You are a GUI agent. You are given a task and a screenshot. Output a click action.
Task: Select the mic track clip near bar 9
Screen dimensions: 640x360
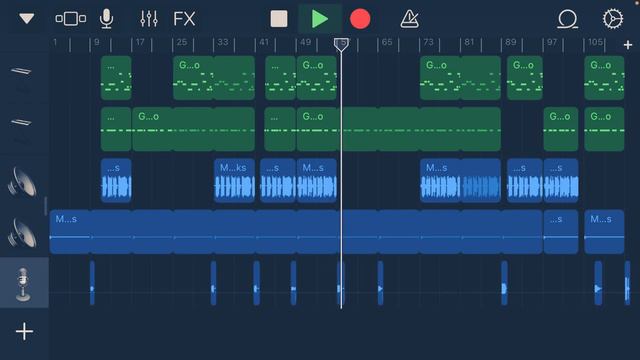coord(92,283)
